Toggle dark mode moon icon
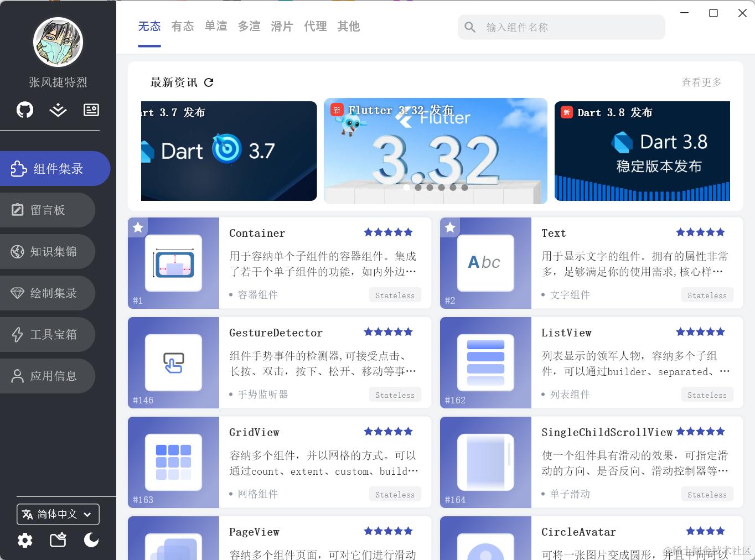The width and height of the screenshot is (755, 560). tap(91, 540)
